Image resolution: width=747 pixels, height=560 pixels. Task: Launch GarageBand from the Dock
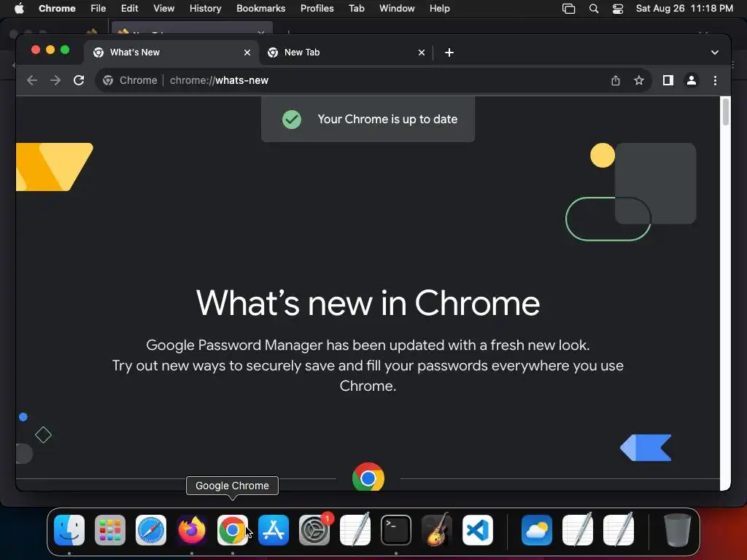pyautogui.click(x=437, y=530)
